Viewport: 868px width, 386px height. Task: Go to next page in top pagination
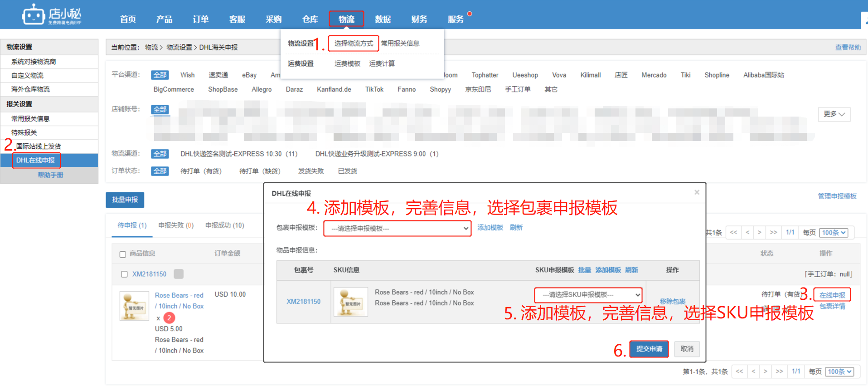click(759, 232)
